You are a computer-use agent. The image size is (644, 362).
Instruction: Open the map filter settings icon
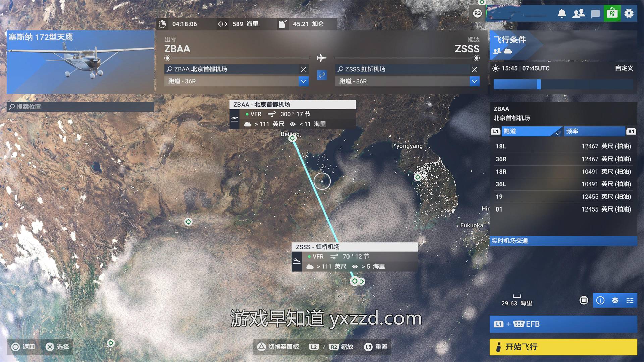630,300
